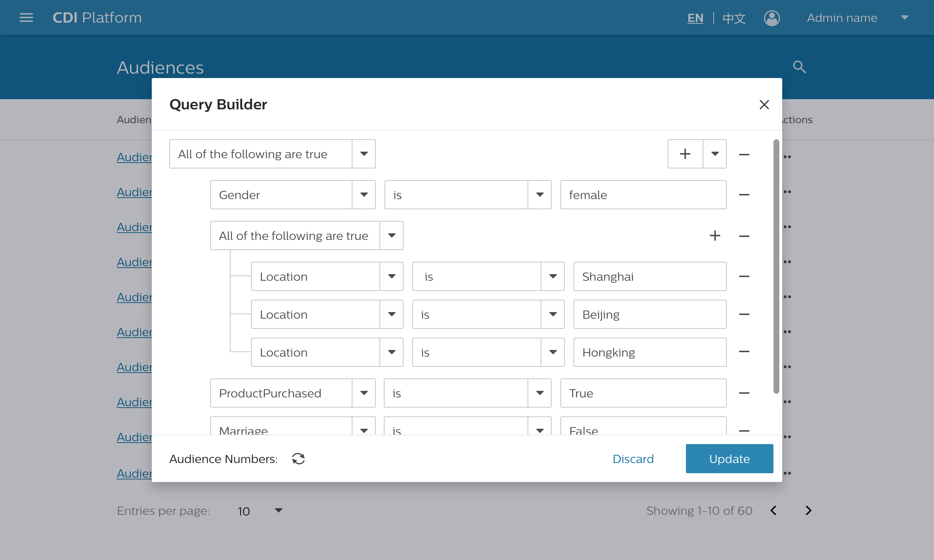Switch language to EN
The height and width of the screenshot is (560, 934).
coord(695,18)
